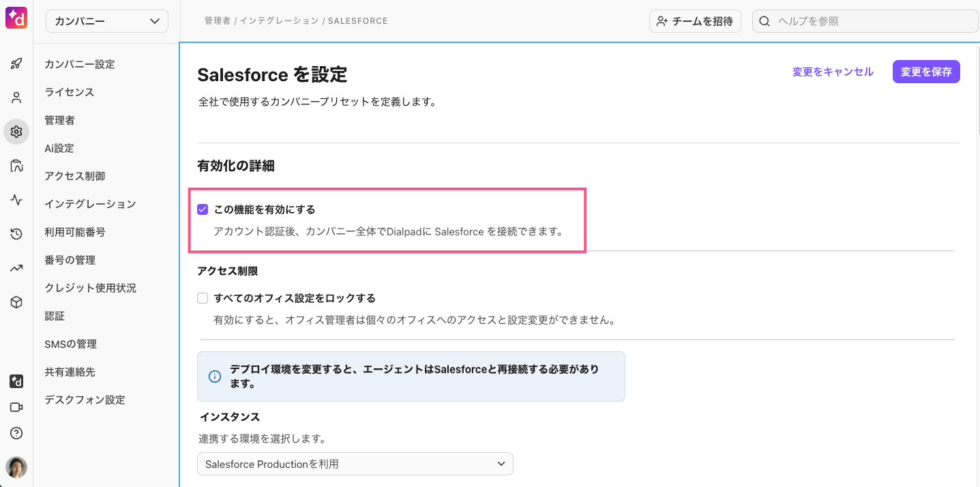Image resolution: width=980 pixels, height=487 pixels.
Task: Uncheck この機能を有効にする checkbox
Action: (x=203, y=209)
